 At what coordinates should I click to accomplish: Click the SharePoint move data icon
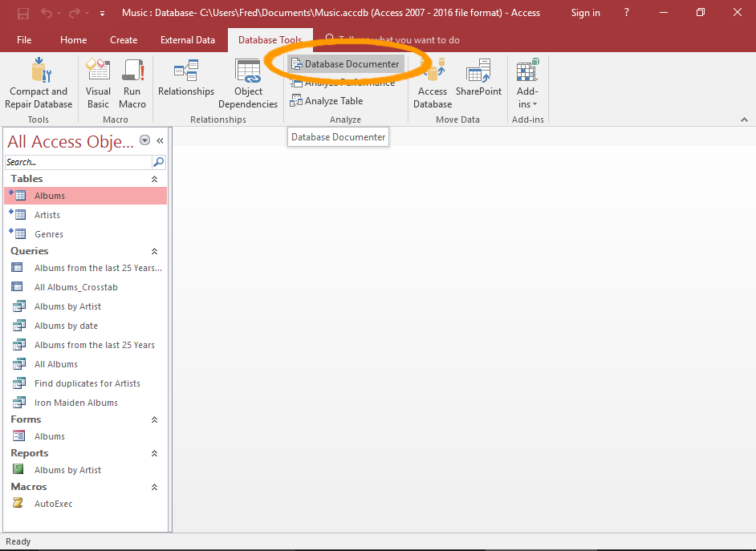tap(478, 83)
